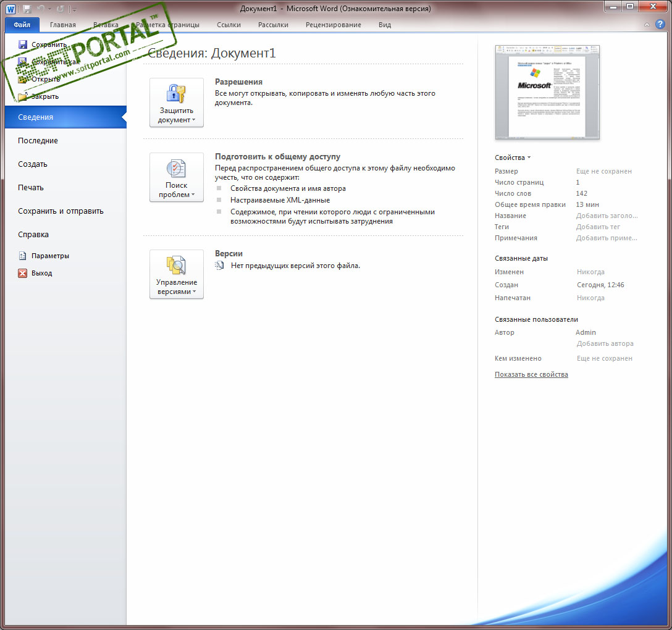This screenshot has height=630, width=672.
Task: Click Добавить заголо... title field
Action: point(607,216)
